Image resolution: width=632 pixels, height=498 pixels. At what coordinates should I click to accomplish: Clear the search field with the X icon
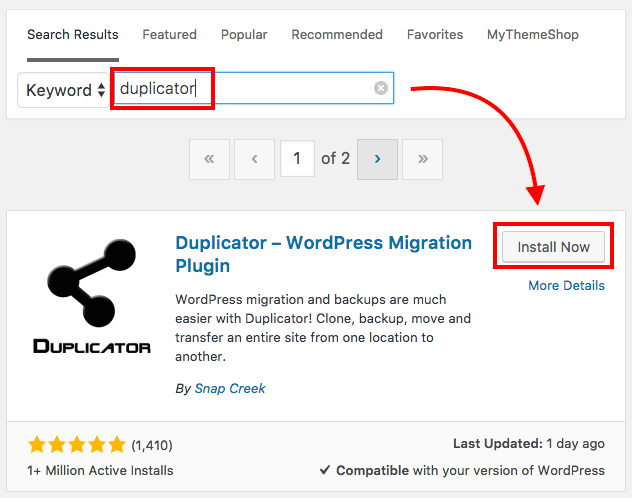[x=380, y=88]
